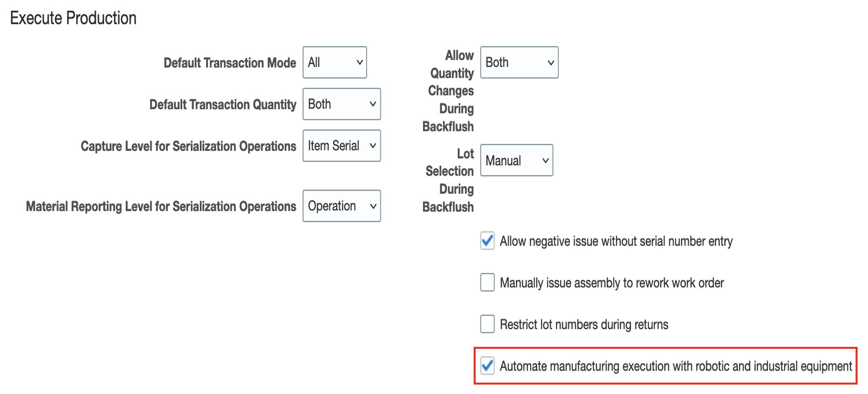Expand the Default Transaction Quantity dropdown
868x394 pixels.
click(342, 104)
